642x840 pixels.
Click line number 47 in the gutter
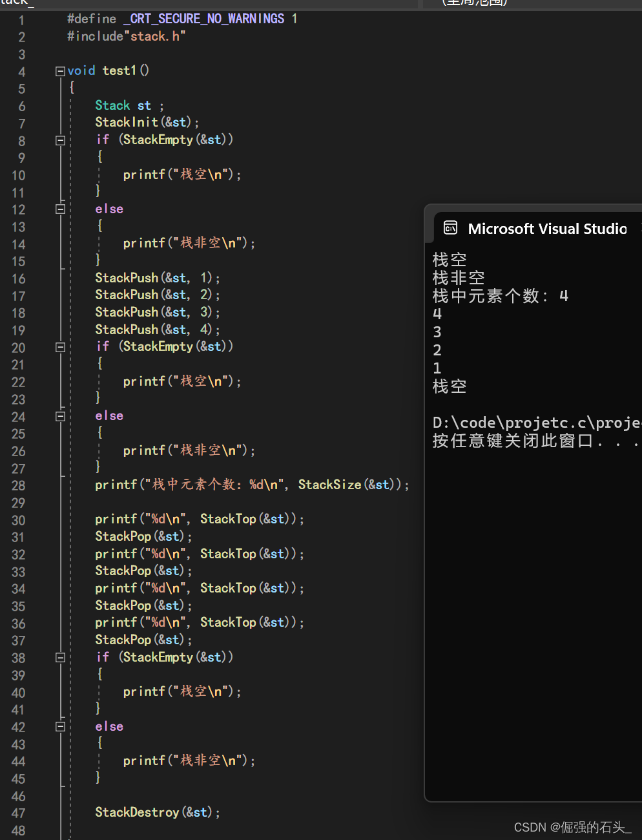click(x=18, y=813)
